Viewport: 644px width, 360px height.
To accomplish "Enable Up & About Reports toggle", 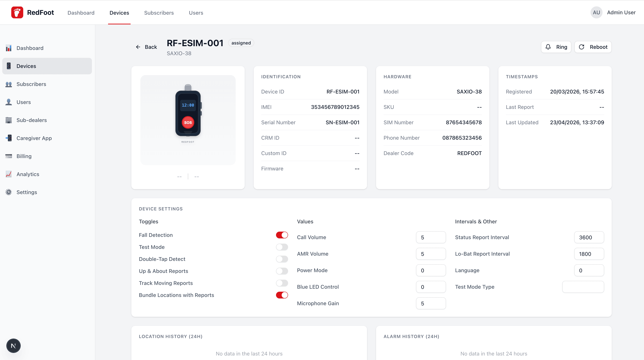I will click(282, 271).
